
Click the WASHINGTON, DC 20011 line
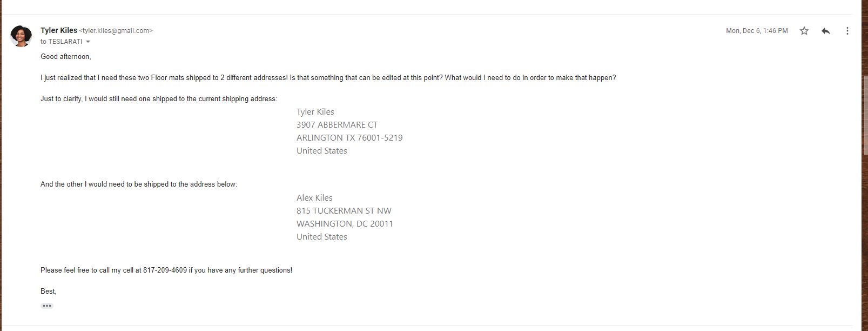pos(345,223)
